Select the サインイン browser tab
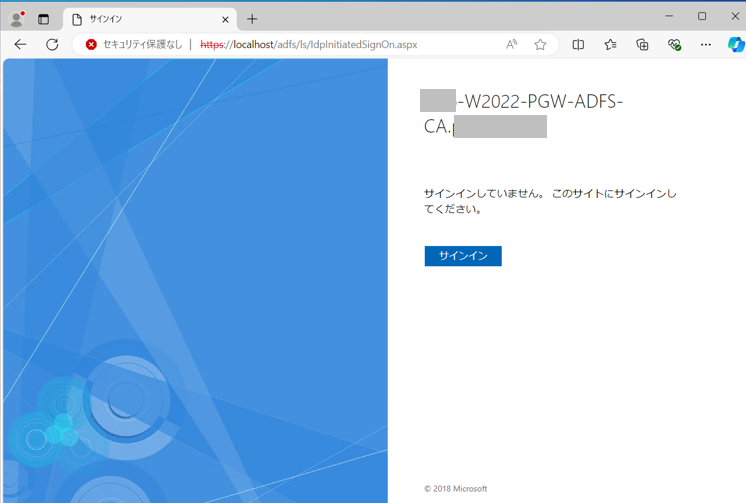746x503 pixels. tap(149, 20)
